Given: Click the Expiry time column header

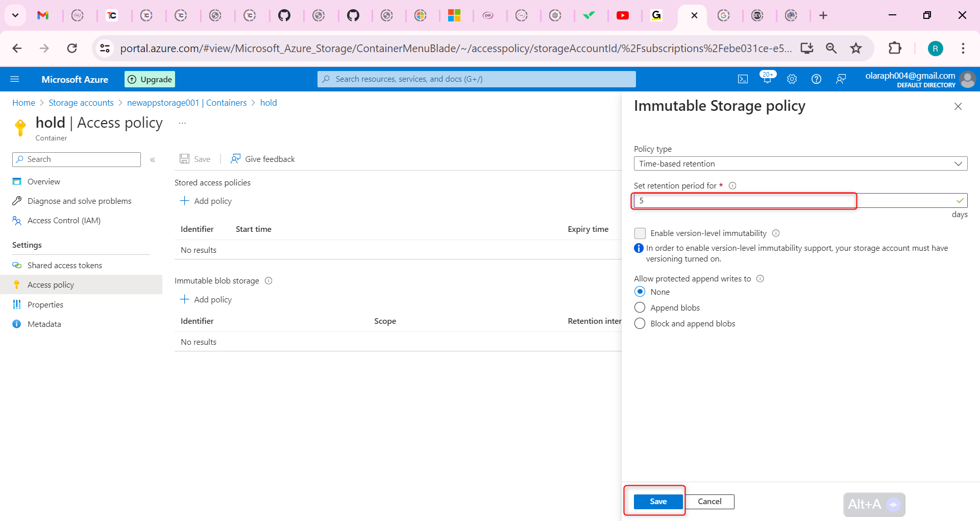Looking at the screenshot, I should pyautogui.click(x=588, y=229).
